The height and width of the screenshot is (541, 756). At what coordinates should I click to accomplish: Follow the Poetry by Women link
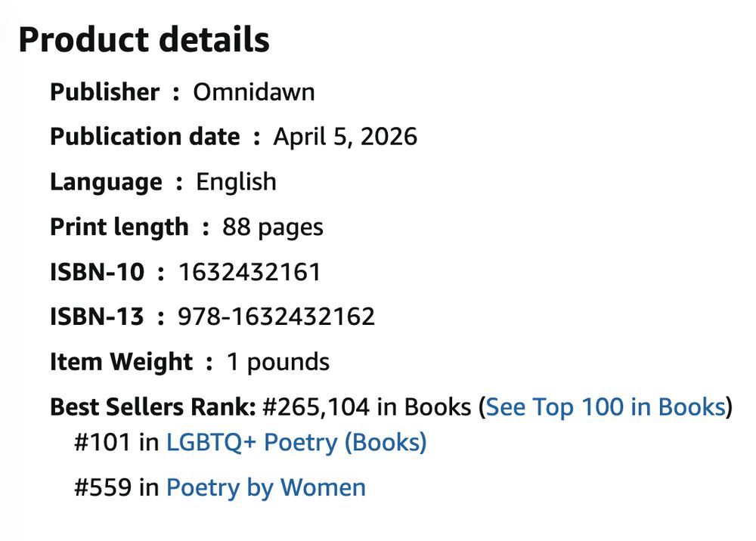coord(265,488)
